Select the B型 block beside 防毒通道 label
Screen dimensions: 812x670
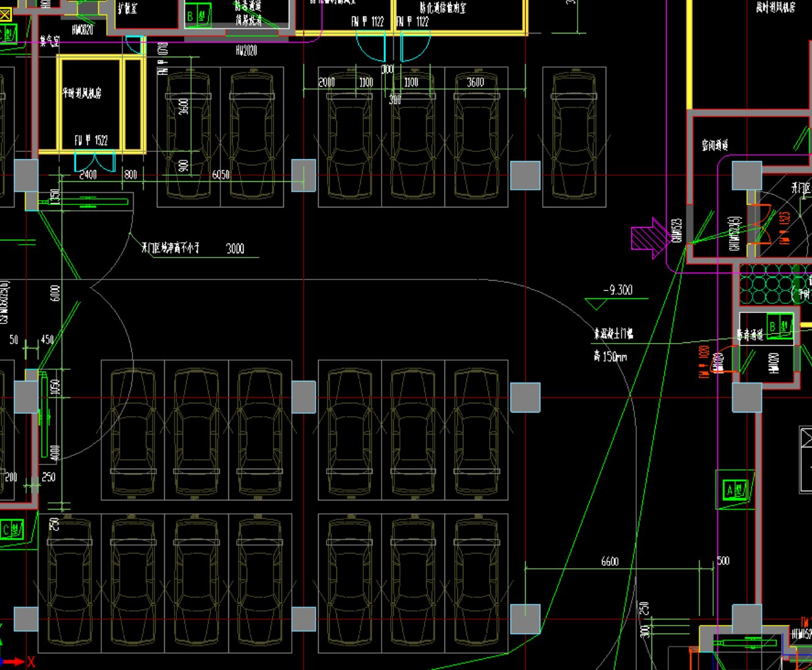(779, 326)
